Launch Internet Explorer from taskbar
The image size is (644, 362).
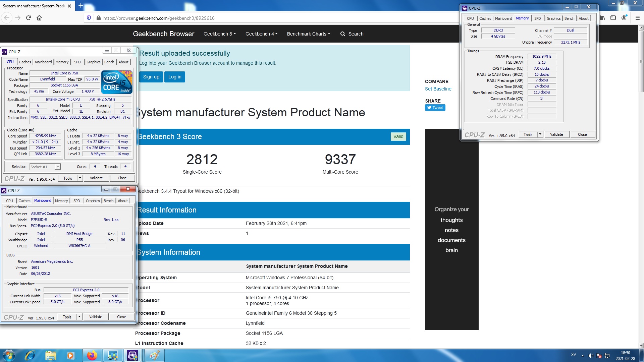pyautogui.click(x=30, y=355)
